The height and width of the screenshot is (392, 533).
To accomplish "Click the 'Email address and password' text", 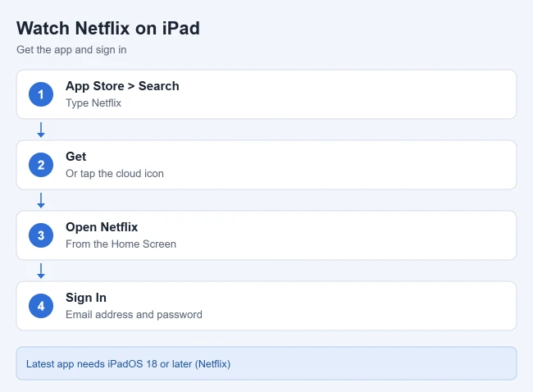I will [x=134, y=314].
